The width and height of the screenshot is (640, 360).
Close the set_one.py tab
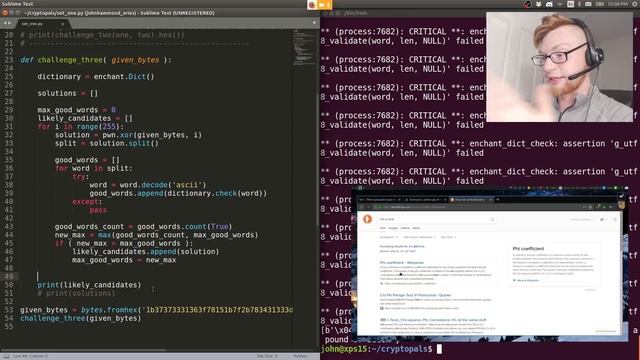click(x=62, y=24)
